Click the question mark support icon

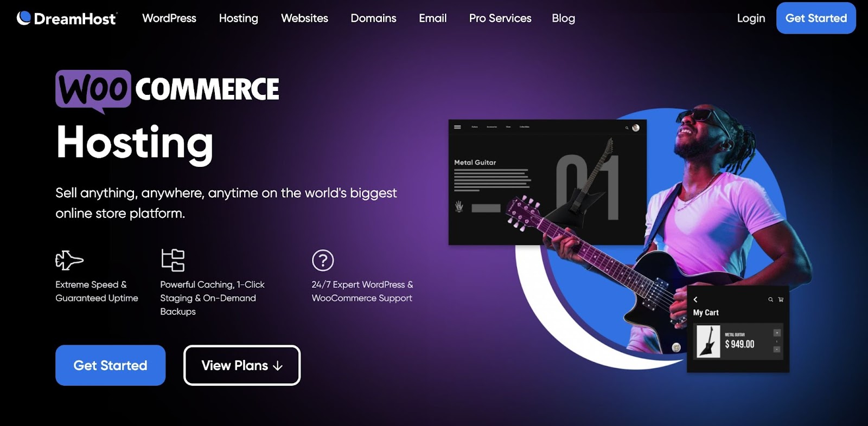(x=323, y=261)
